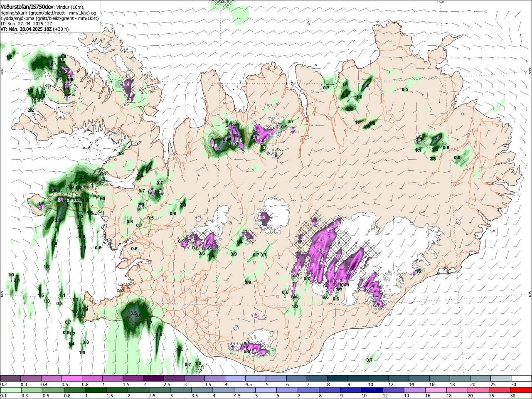Click the bottom-row pink swatch at 18
532x399 pixels.
[x=457, y=390]
